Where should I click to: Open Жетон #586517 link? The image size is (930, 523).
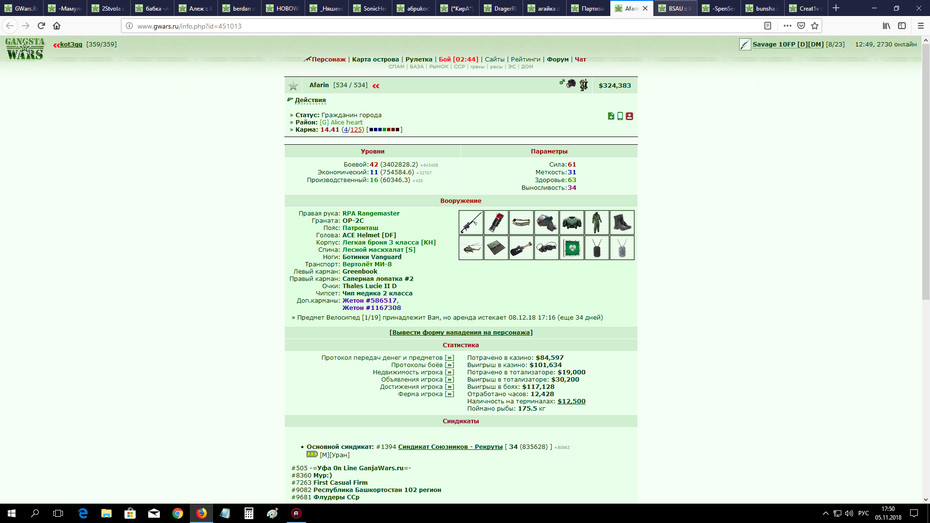coord(370,301)
